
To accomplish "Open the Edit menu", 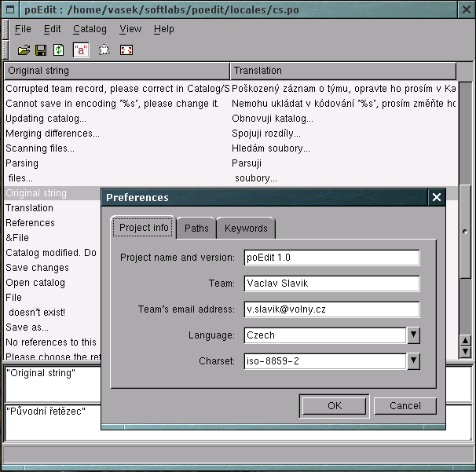I will coord(52,29).
